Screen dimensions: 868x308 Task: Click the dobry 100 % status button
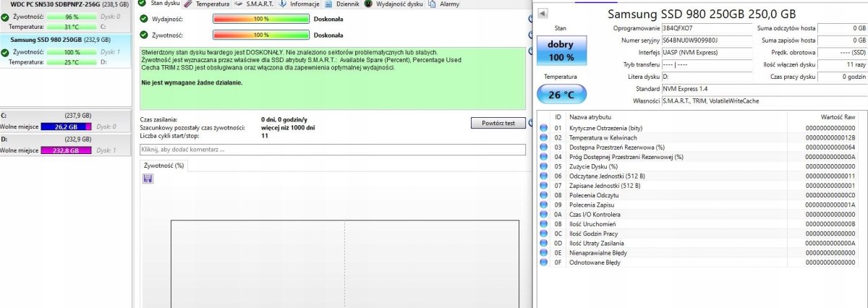coord(561,51)
